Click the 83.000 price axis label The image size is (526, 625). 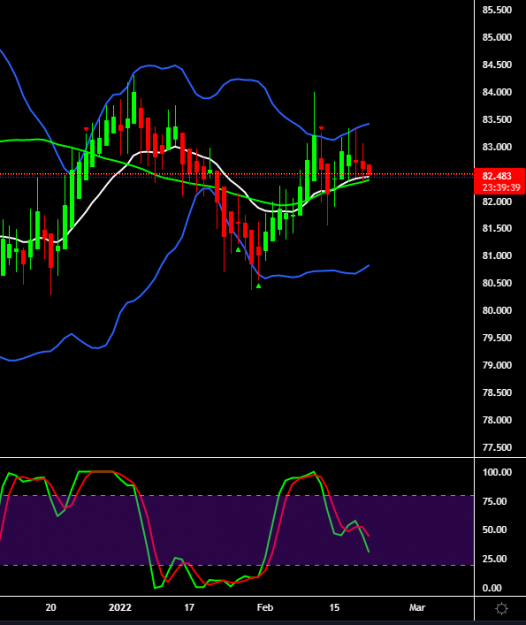(497, 147)
